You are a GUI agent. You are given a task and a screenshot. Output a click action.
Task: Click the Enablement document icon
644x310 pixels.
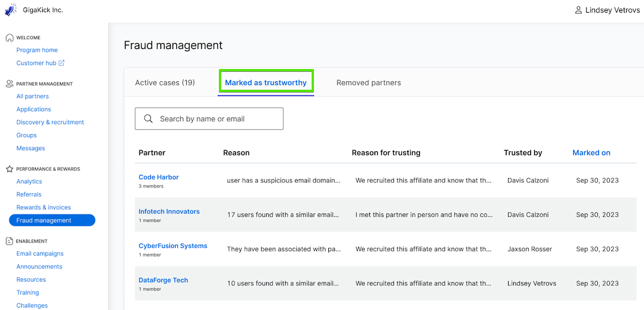(9, 241)
